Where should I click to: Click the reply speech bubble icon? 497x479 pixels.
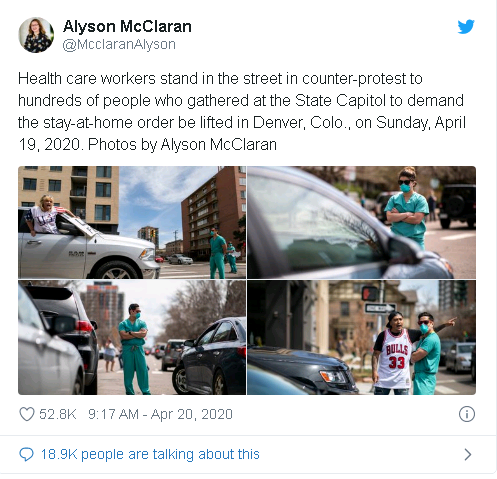pyautogui.click(x=26, y=454)
